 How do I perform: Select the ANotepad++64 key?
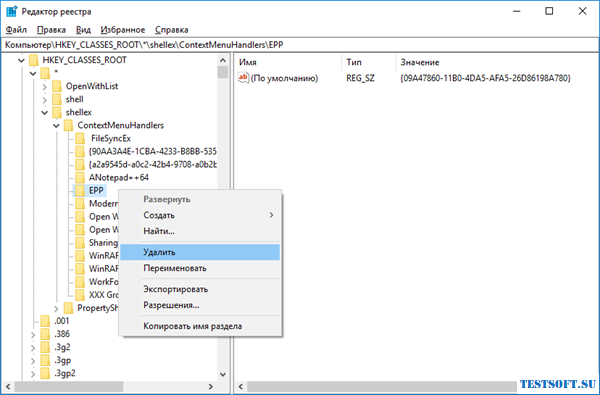click(x=119, y=178)
